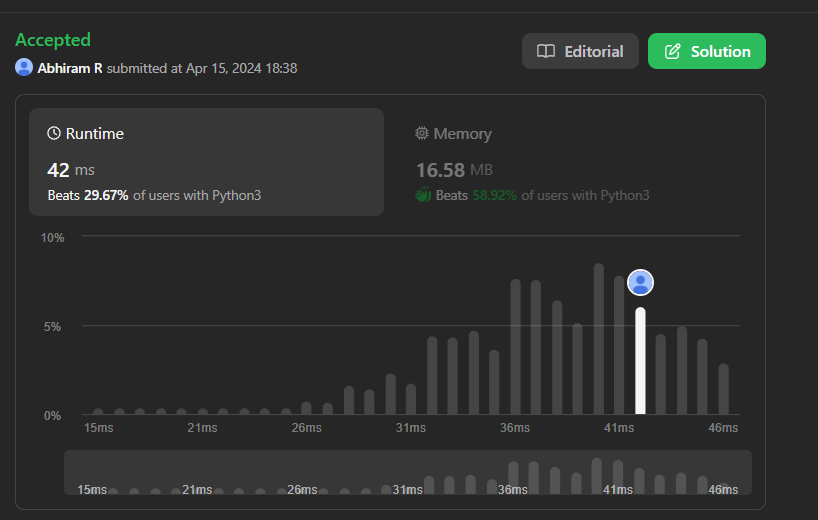This screenshot has height=520, width=818.
Task: Click the user avatar marker above the white bar
Action: (x=640, y=282)
